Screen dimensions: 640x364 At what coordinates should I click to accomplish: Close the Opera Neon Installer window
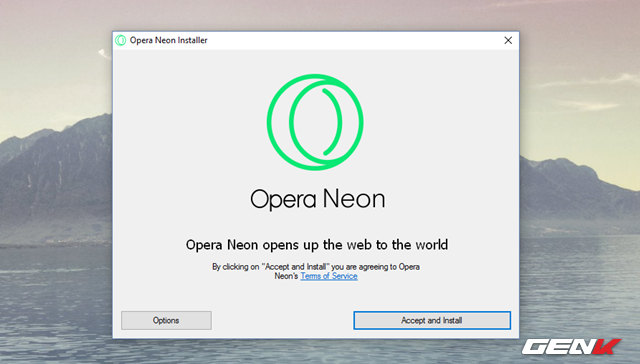coord(508,40)
